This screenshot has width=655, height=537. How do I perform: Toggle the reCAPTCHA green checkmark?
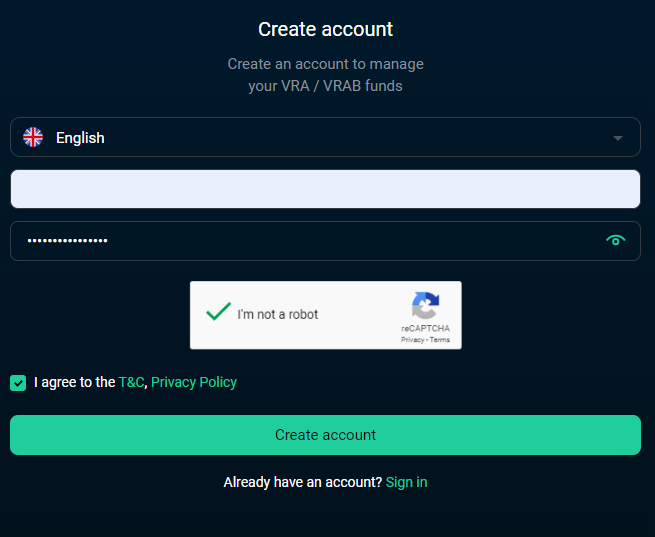218,312
